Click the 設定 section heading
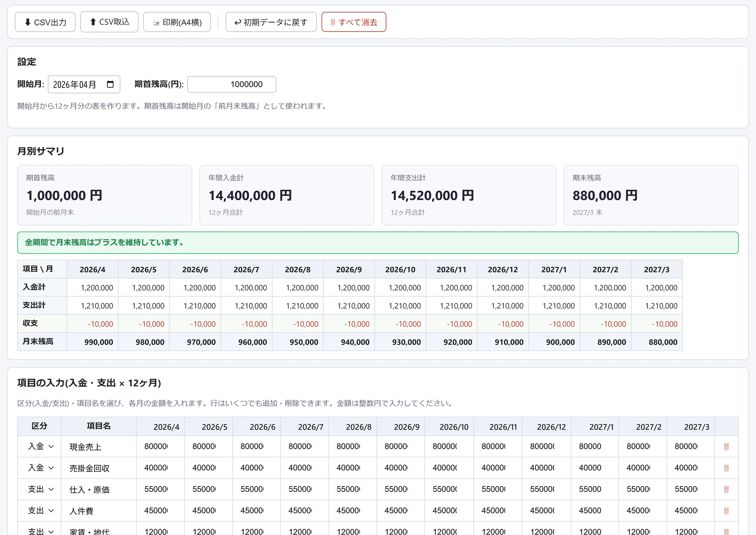This screenshot has width=756, height=535. [27, 62]
